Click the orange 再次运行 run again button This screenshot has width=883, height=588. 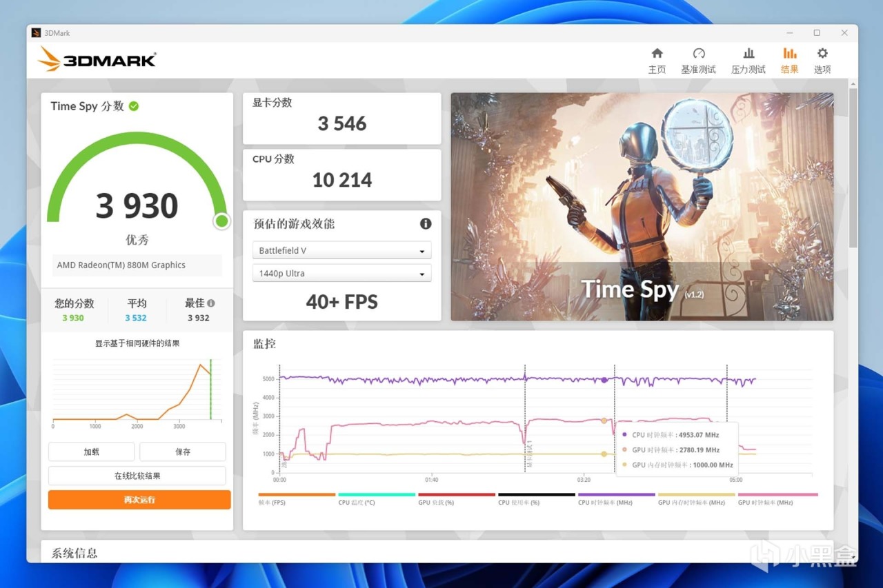point(139,500)
